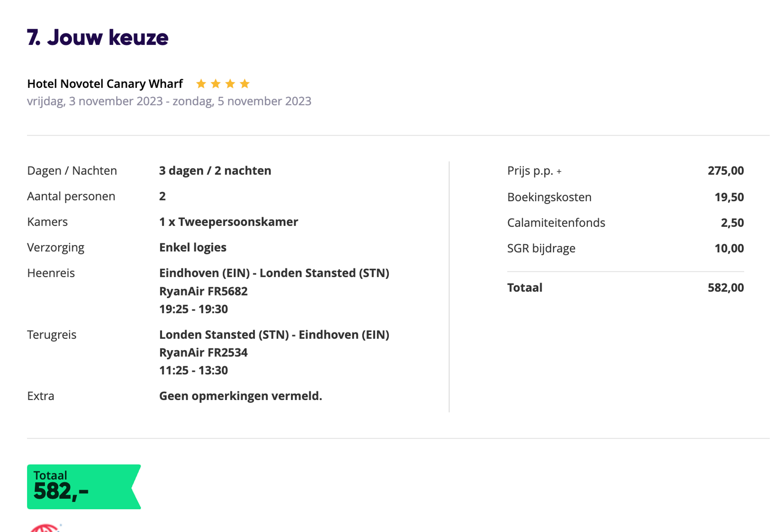Click the second gold rating star
Image resolution: width=782 pixels, height=532 pixels.
pyautogui.click(x=215, y=83)
